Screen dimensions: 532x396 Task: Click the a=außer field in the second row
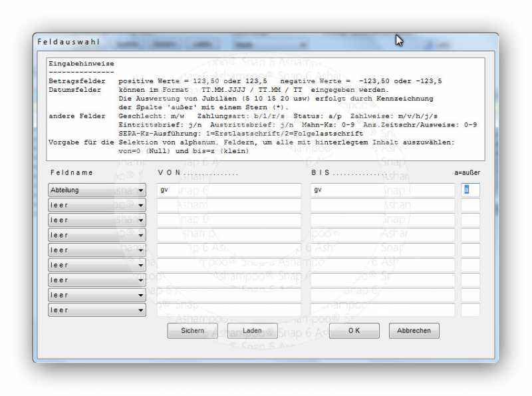tap(470, 205)
